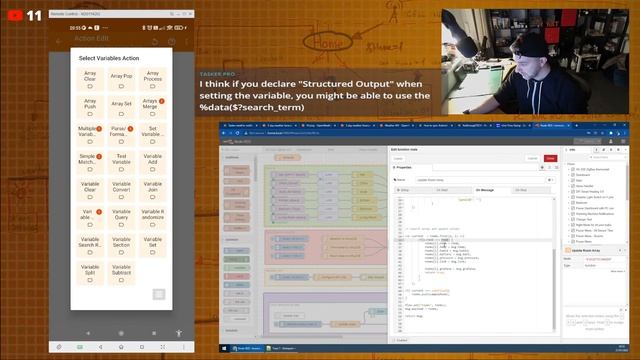Screen dimensions: 640x360
Task: Select the Arrays Merge action
Action: pos(152,107)
